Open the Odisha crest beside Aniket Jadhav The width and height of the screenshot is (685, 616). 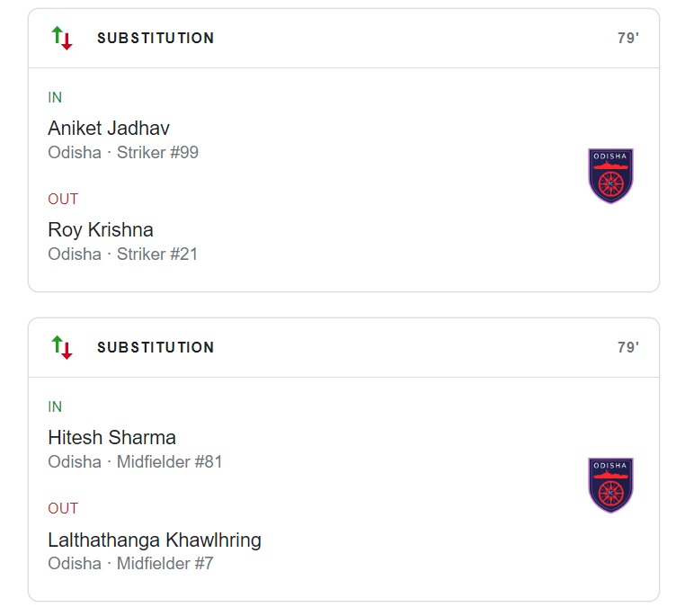tap(610, 176)
